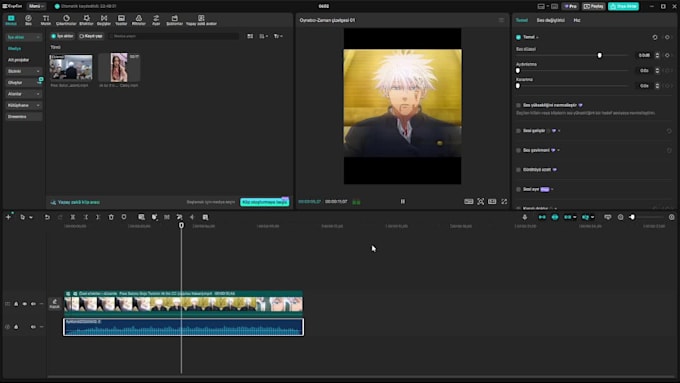The image size is (680, 383).
Task: Select Alt projeler in the sidebar
Action: 18,60
